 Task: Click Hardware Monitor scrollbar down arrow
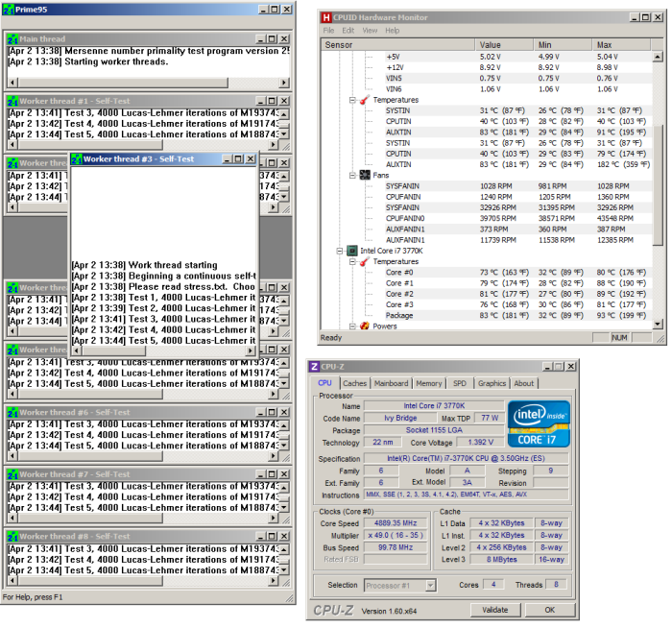coord(658,325)
